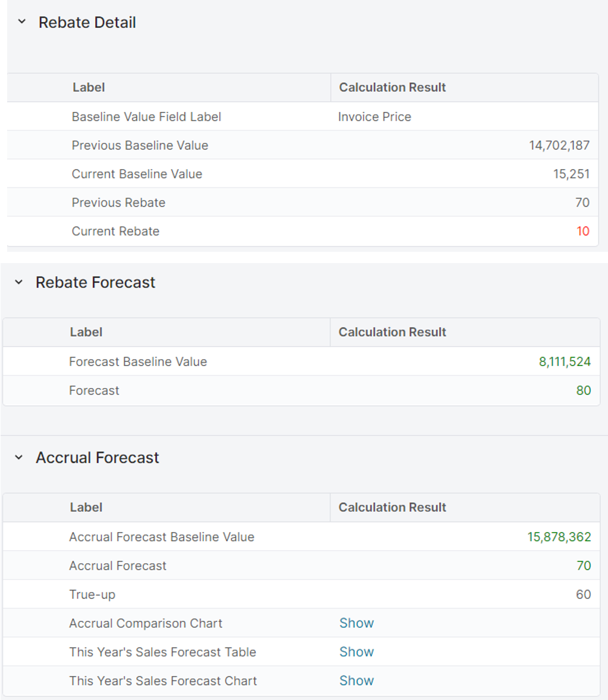Click Calculation Result header in Accrual Forecast
This screenshot has height=700, width=608.
tap(392, 507)
